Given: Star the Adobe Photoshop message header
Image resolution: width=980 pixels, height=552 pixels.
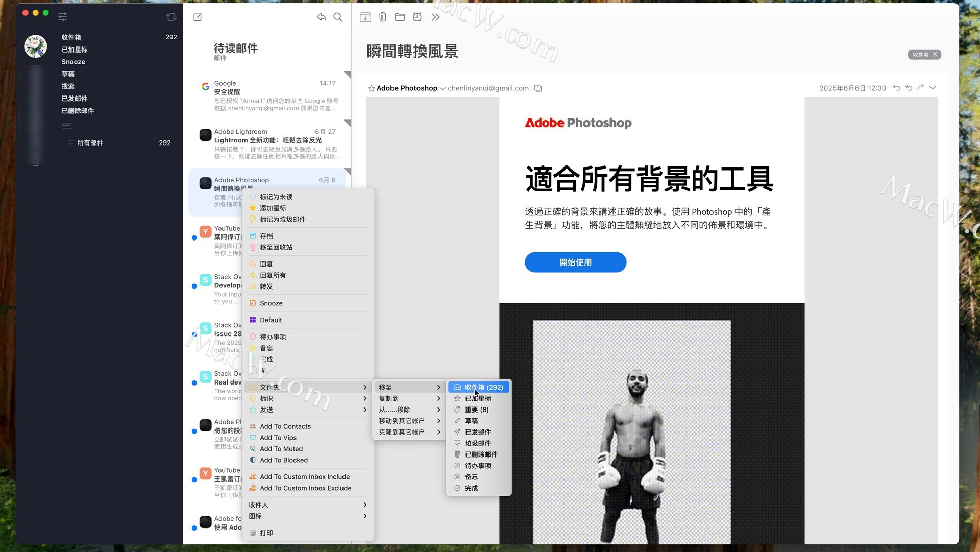Looking at the screenshot, I should tap(371, 88).
